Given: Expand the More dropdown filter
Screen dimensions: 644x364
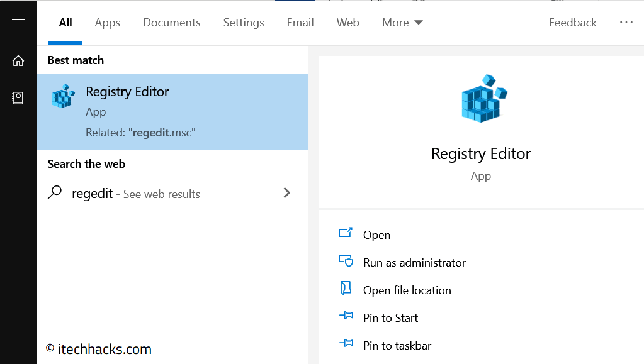Looking at the screenshot, I should [x=402, y=23].
